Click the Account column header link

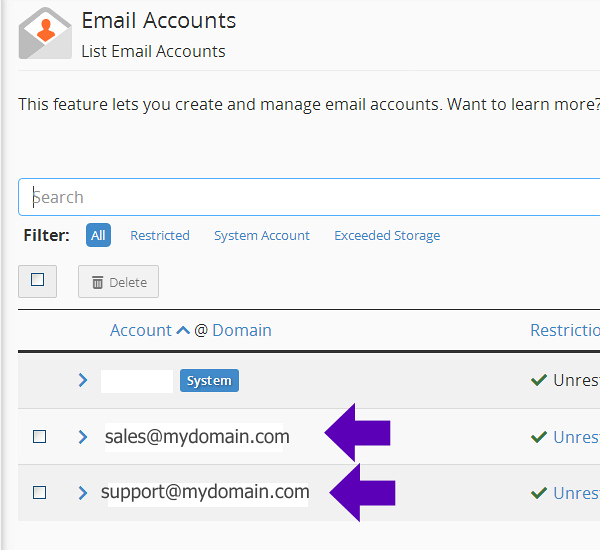point(141,331)
